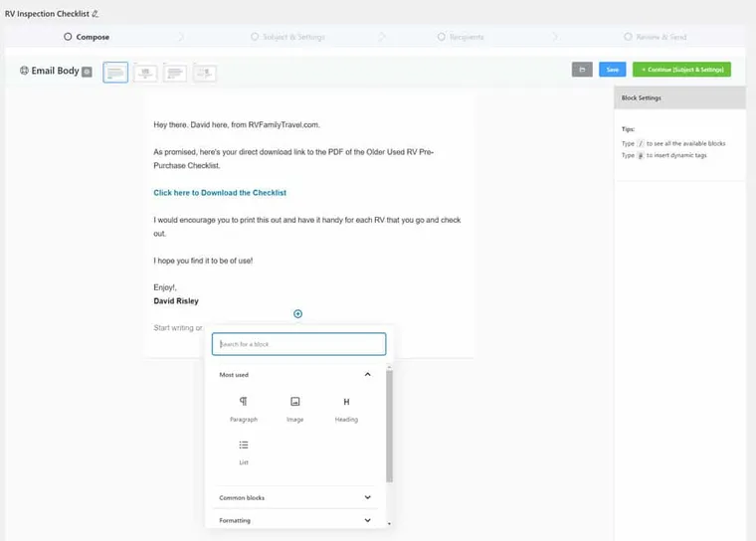Click the 'As promised, here's your direct download' paragraph
The image size is (756, 541).
293,159
